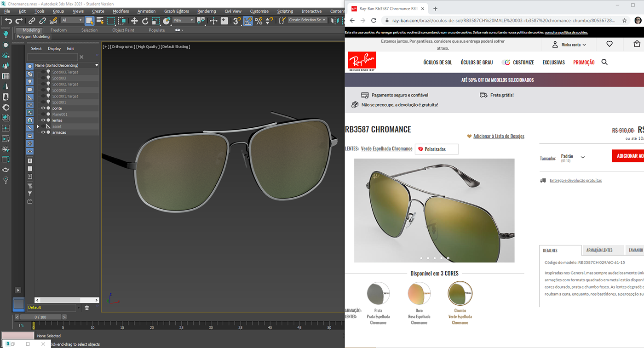Screen dimensions: 644x348
Task: Click the viewport Default Shading label
Action: coord(175,46)
